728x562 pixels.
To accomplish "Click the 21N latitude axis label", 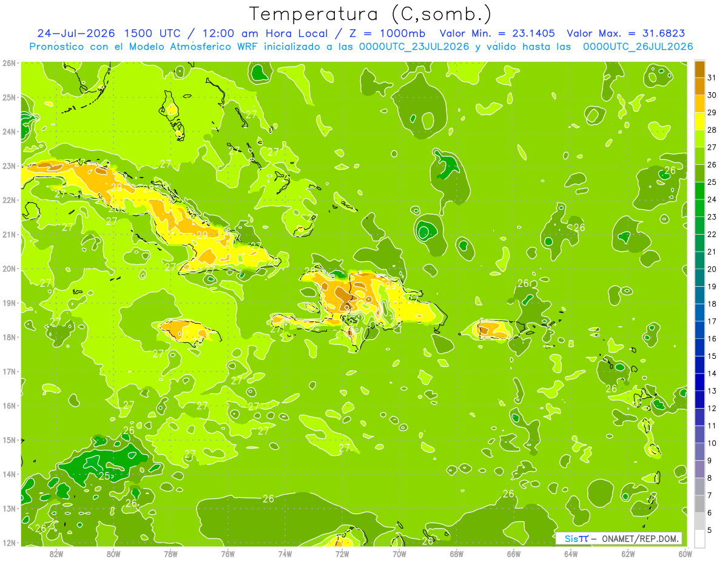I will (x=8, y=234).
